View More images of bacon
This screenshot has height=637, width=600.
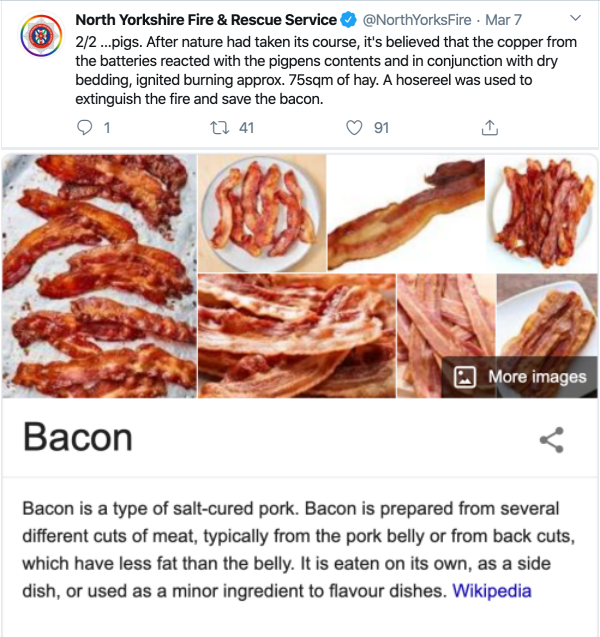(x=520, y=377)
